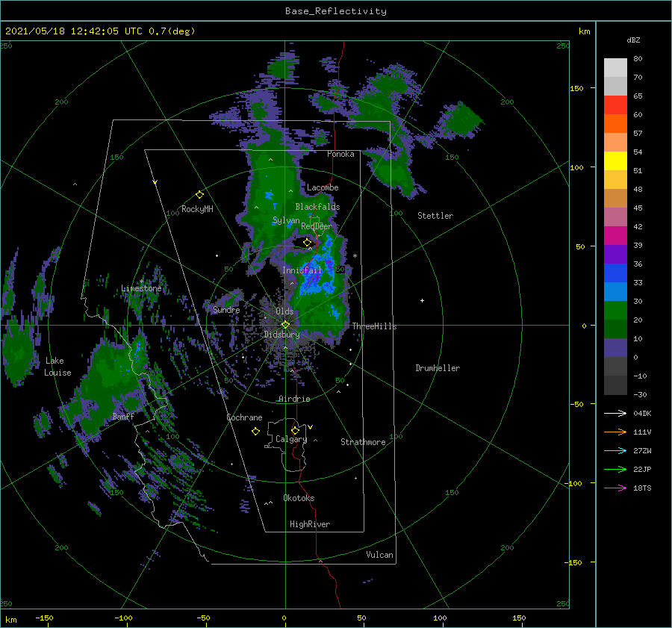Pick the magenta 39-42 dBZ swatch

[x=615, y=235]
